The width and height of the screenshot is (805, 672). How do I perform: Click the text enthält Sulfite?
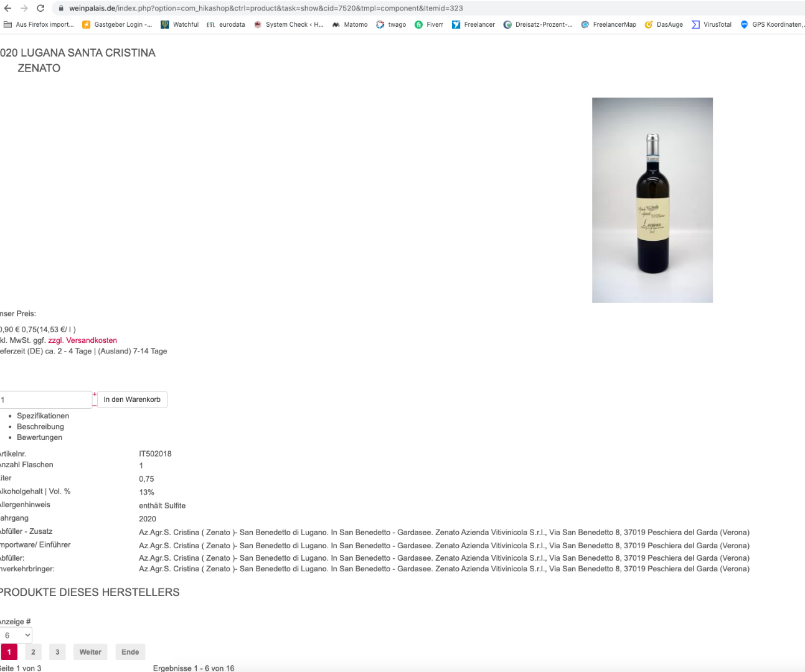(x=162, y=506)
